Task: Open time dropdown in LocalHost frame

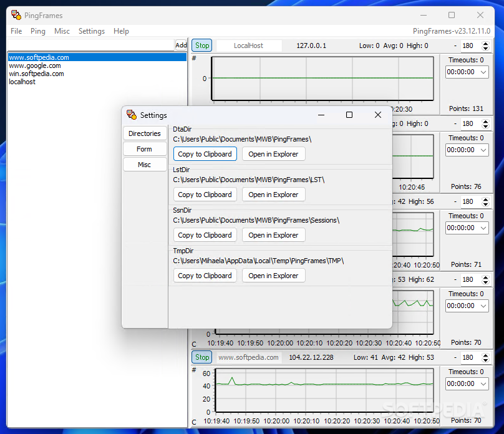Action: point(467,72)
